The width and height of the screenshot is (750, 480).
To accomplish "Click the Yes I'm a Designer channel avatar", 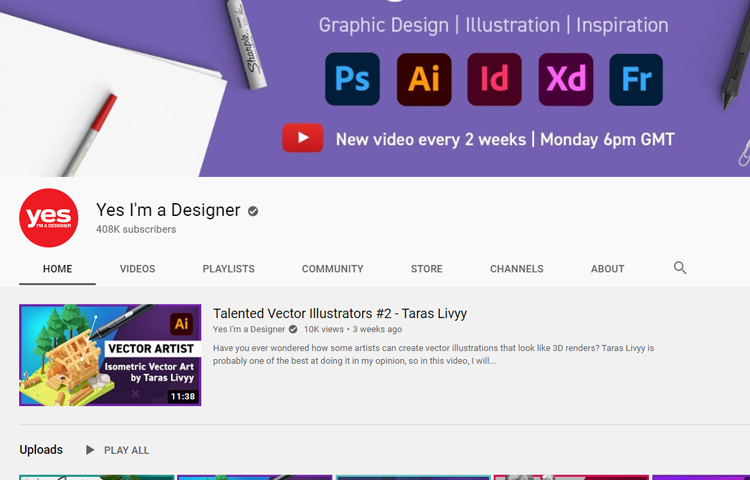I will [x=49, y=218].
